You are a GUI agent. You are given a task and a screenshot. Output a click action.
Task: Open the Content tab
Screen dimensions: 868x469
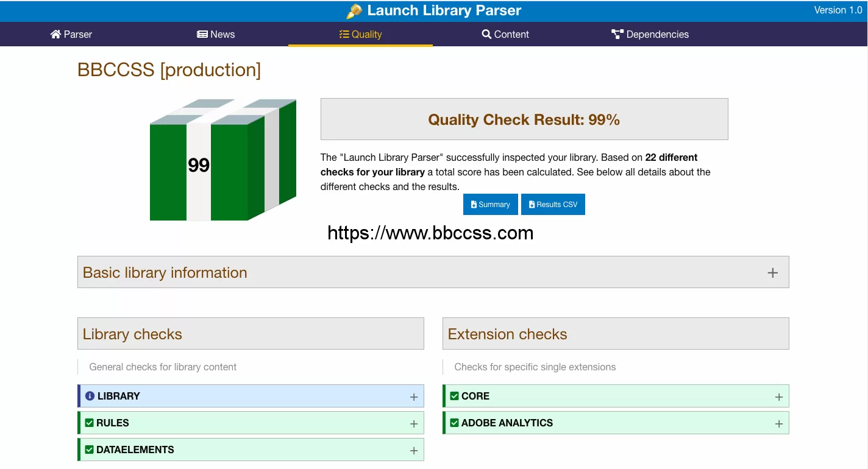505,34
